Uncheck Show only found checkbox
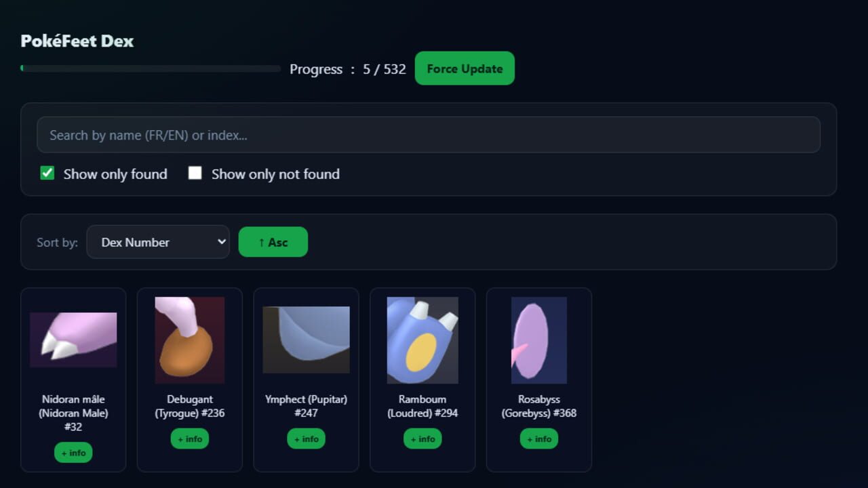This screenshot has width=868, height=488. [x=47, y=173]
